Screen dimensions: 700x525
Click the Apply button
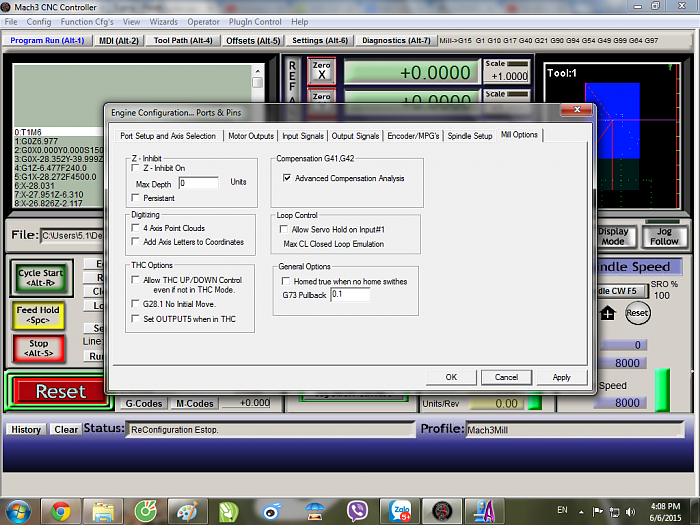coord(562,377)
